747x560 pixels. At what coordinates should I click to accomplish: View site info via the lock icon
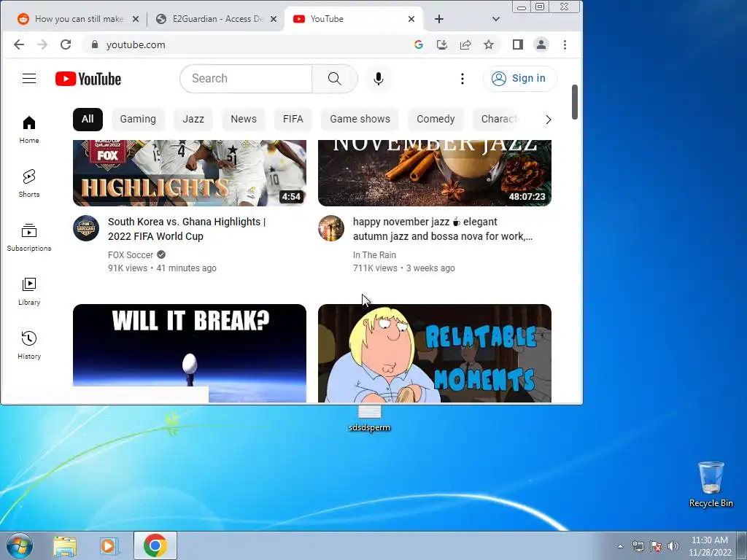click(x=94, y=44)
